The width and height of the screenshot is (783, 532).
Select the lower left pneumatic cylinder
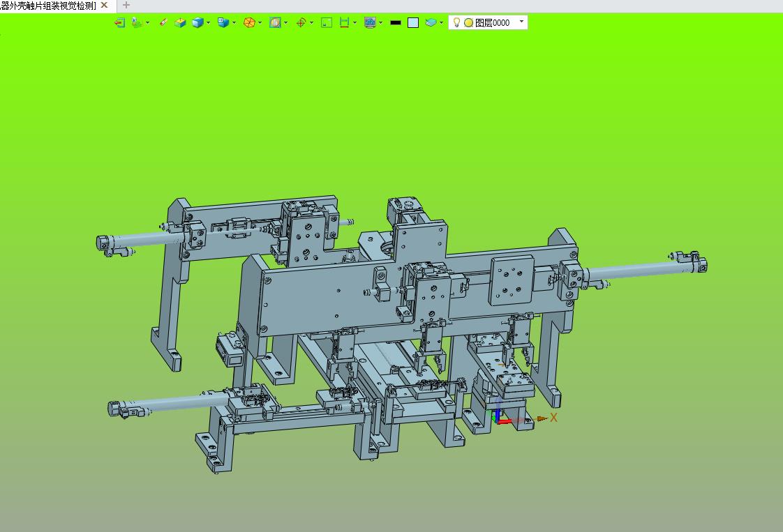coord(170,403)
